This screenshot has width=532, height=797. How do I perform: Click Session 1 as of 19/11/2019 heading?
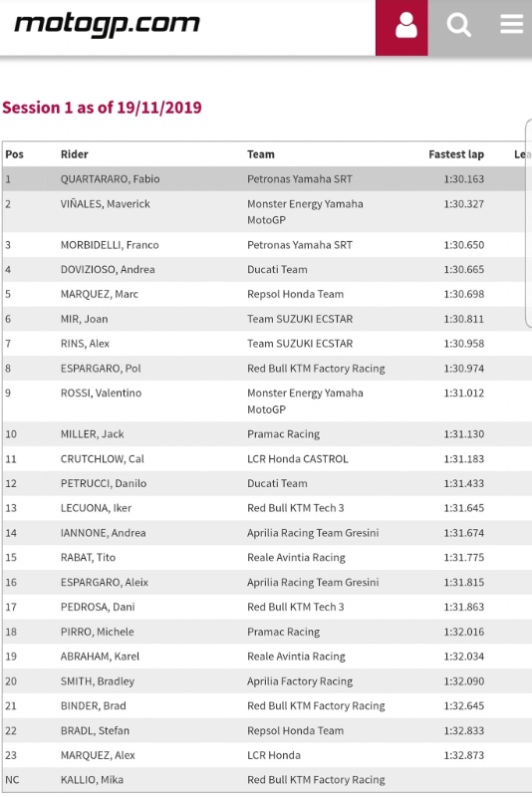tap(103, 108)
